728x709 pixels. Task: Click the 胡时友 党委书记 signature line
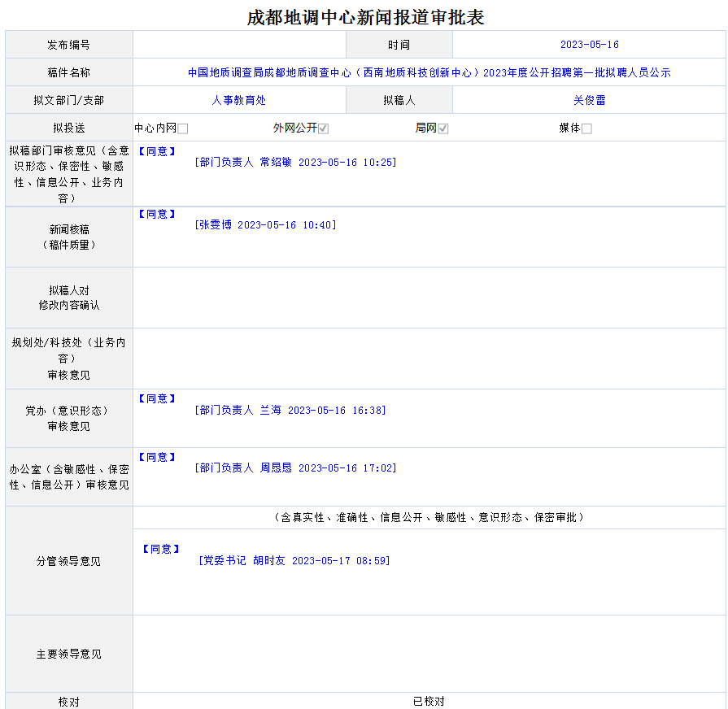294,560
